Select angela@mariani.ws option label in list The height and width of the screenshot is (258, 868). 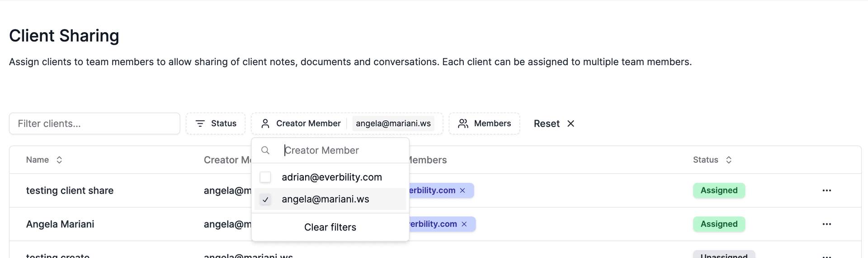pos(325,199)
